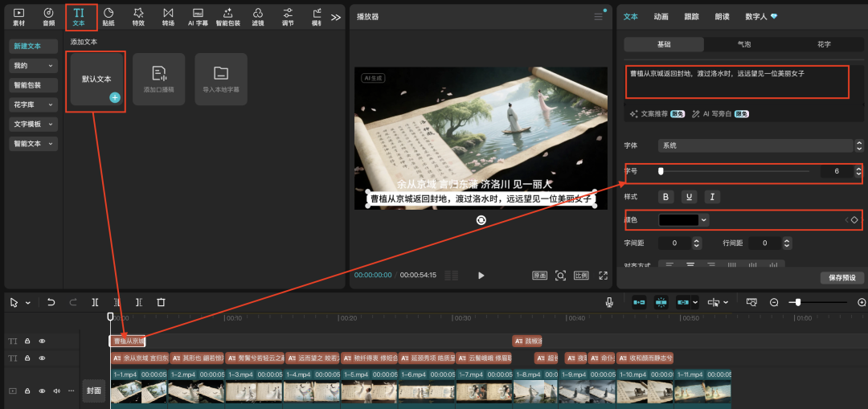Screen dimensions: 868x409
Task: Open the 贴纸 stickers tab
Action: 108,17
